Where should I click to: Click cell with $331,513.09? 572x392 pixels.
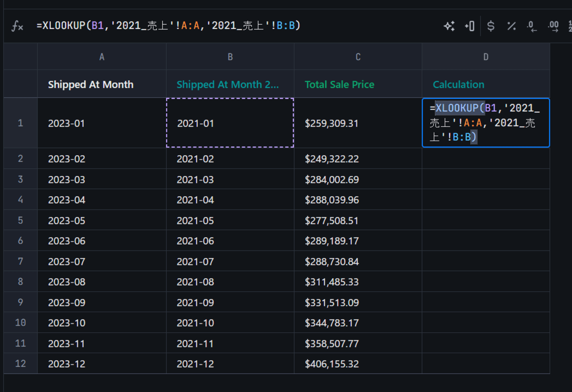358,302
